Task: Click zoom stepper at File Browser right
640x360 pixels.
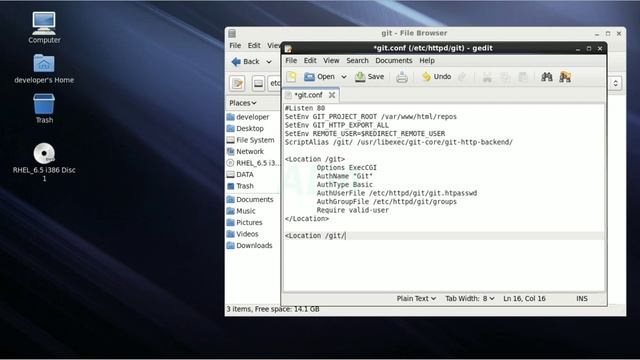Action: coord(616,83)
